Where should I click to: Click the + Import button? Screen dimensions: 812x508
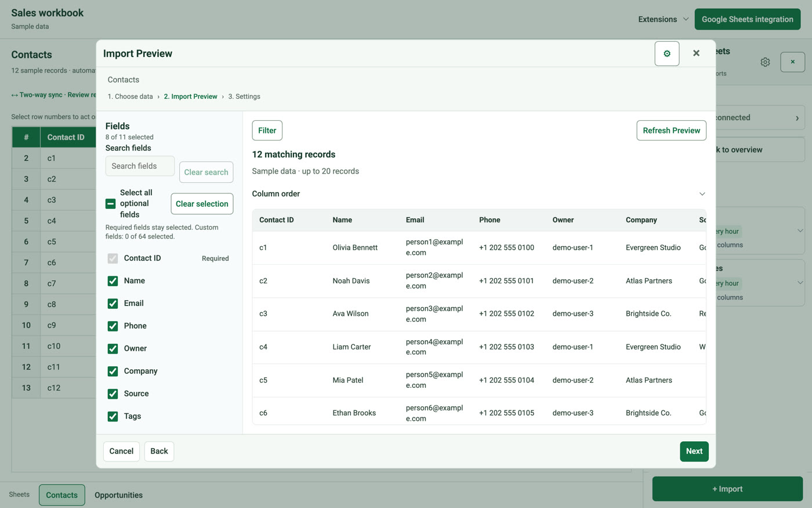click(727, 489)
